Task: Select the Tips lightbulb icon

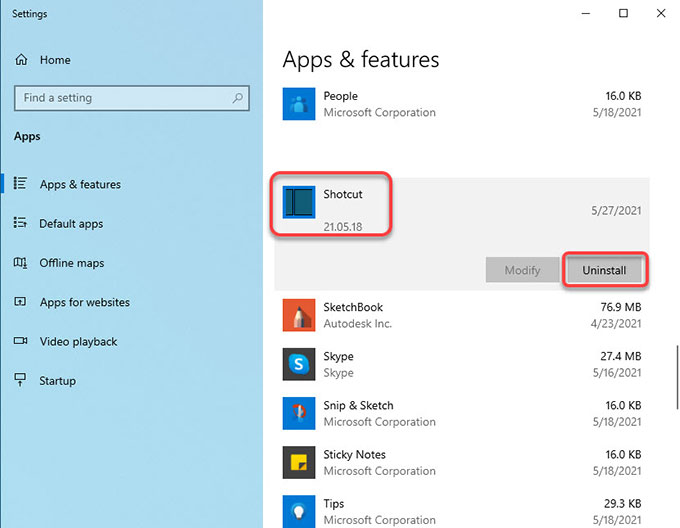Action: [299, 512]
